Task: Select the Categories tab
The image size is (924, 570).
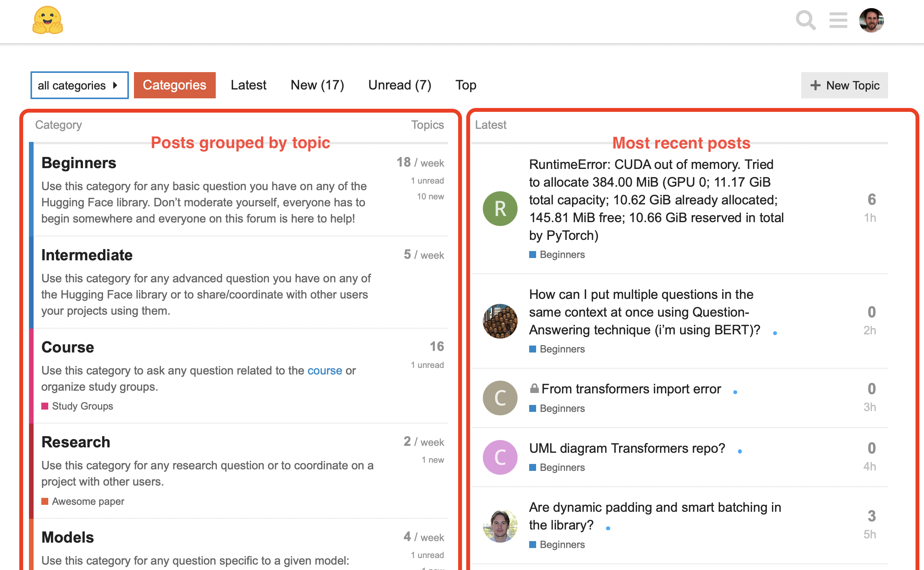Action: click(175, 84)
